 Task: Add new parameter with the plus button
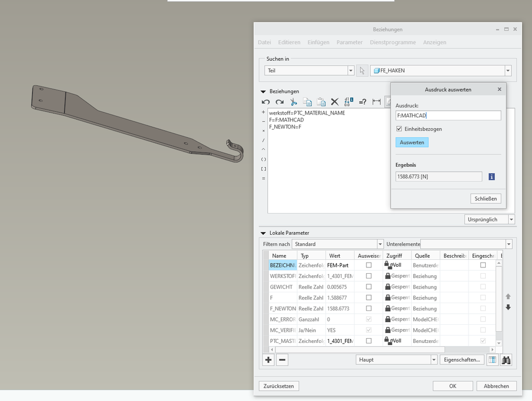click(268, 360)
